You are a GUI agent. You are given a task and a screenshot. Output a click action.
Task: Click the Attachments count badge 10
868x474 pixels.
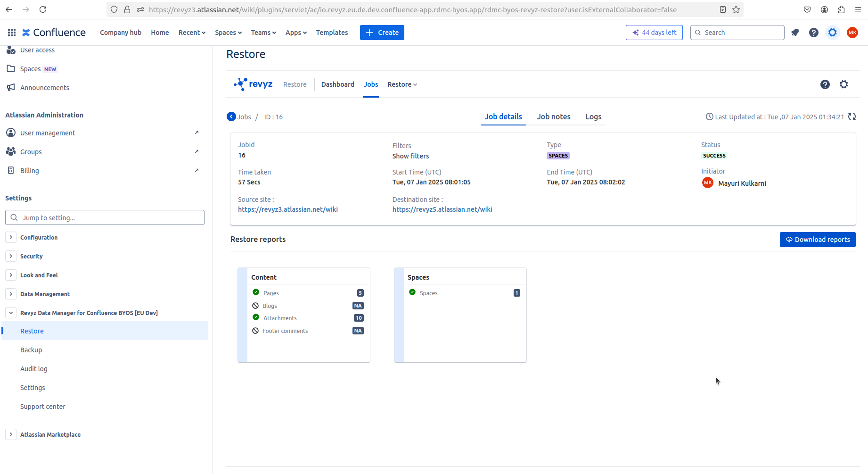pyautogui.click(x=359, y=318)
